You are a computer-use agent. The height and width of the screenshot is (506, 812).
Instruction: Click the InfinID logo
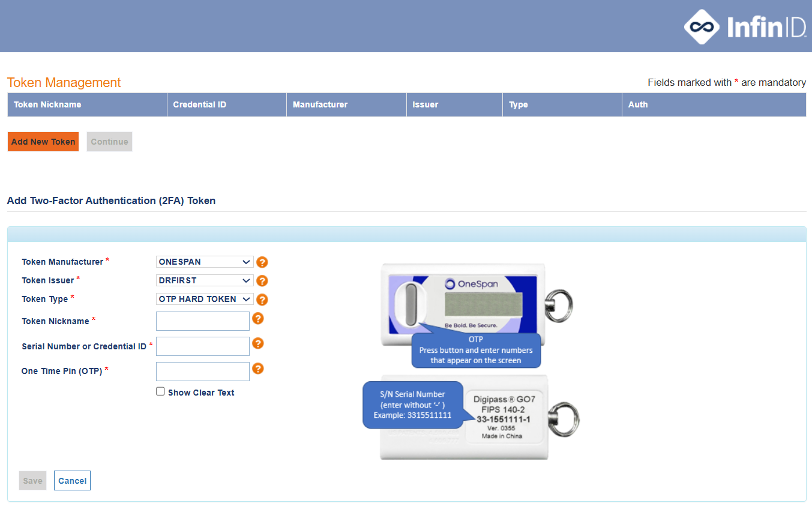point(745,27)
